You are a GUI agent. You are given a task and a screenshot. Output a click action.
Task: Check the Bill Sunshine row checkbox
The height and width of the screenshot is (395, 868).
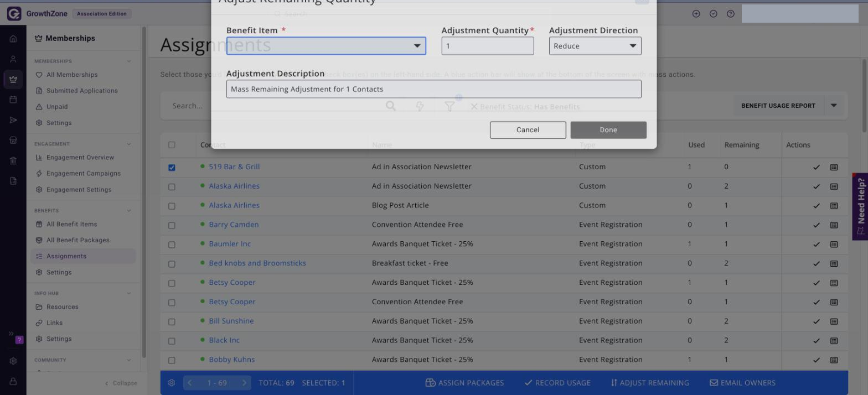click(172, 322)
